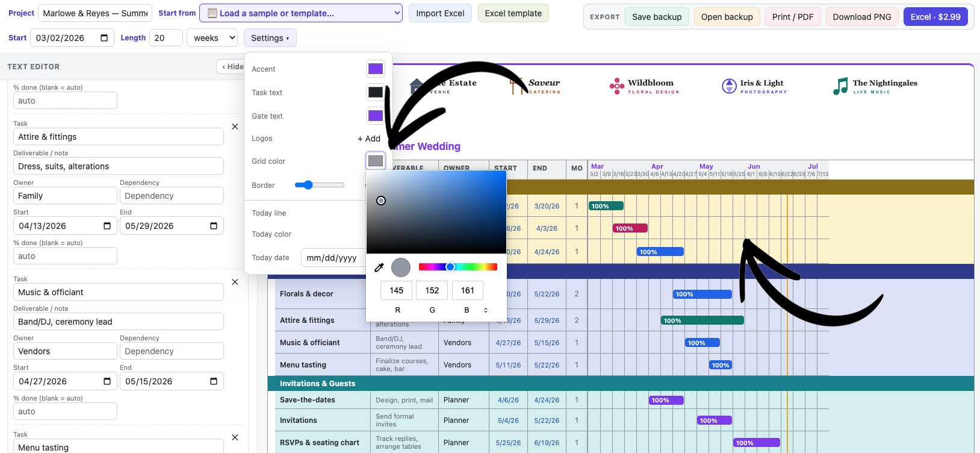Click inside the color saturation gradient area
The image size is (980, 453).
pyautogui.click(x=436, y=212)
